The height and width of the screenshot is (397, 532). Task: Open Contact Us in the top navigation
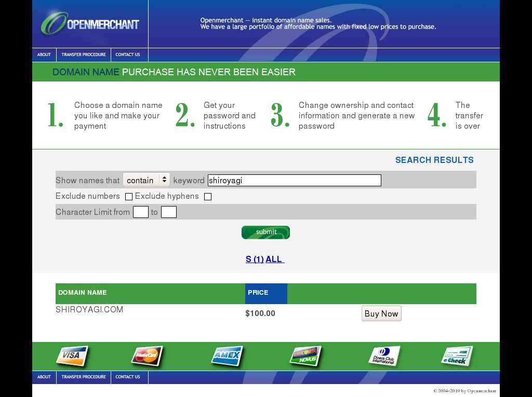point(128,54)
